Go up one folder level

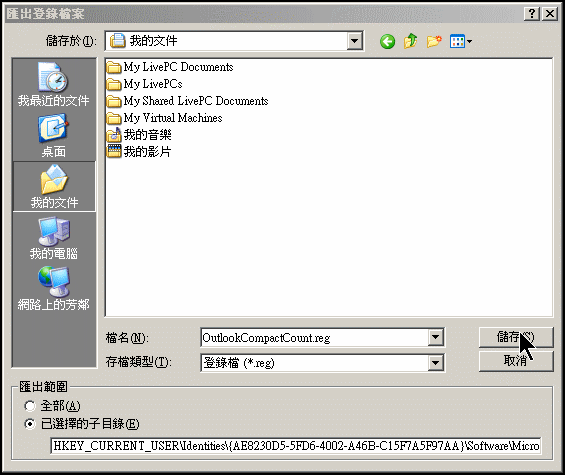[x=410, y=41]
